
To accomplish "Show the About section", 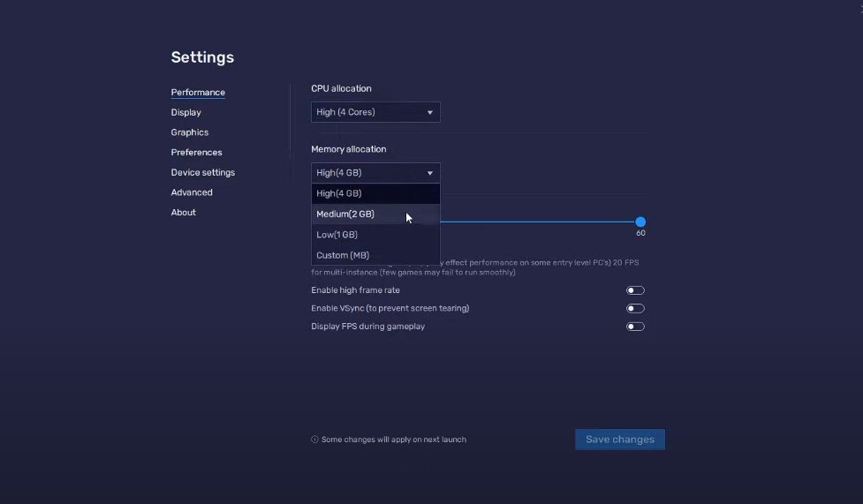I will (184, 213).
